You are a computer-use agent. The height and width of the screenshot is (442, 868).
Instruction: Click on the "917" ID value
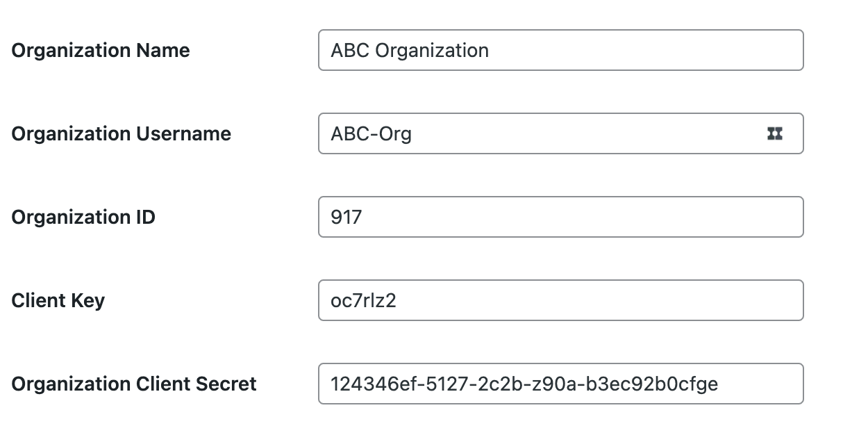coord(347,218)
